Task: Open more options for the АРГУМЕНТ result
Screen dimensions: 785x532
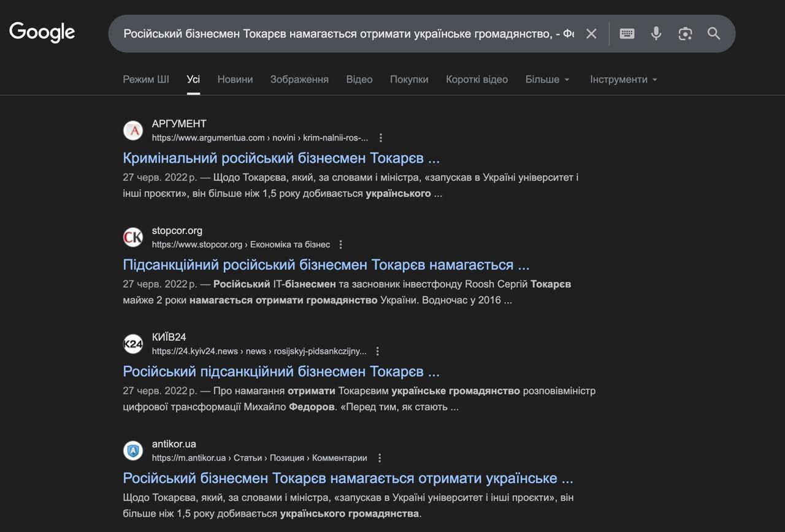Action: pyautogui.click(x=381, y=138)
